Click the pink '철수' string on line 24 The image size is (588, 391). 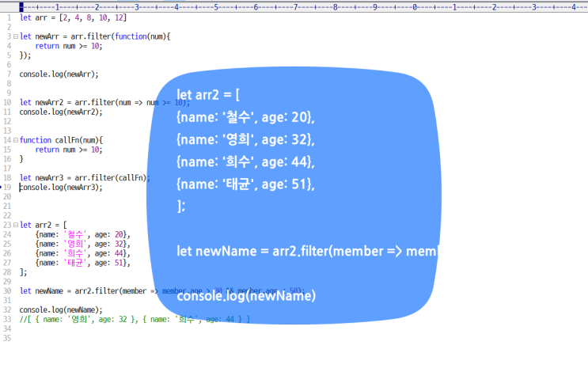pos(75,235)
